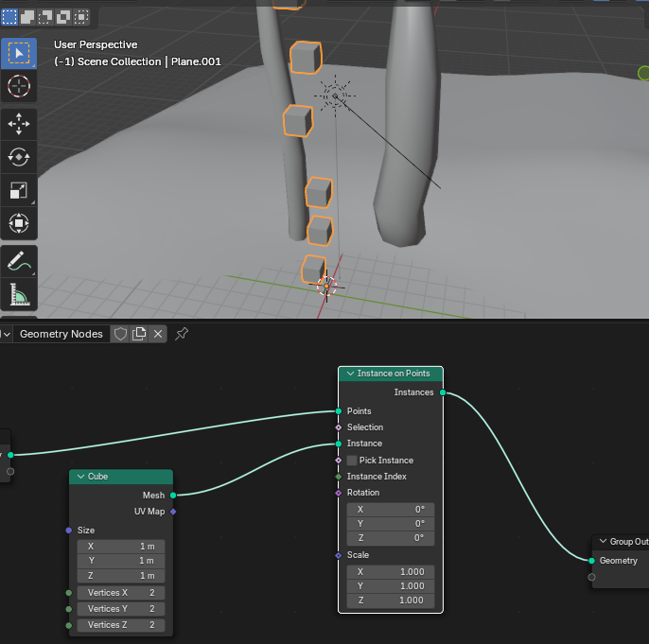Screen dimensions: 649x644
Task: Edit Scale Z value field
Action: click(391, 600)
